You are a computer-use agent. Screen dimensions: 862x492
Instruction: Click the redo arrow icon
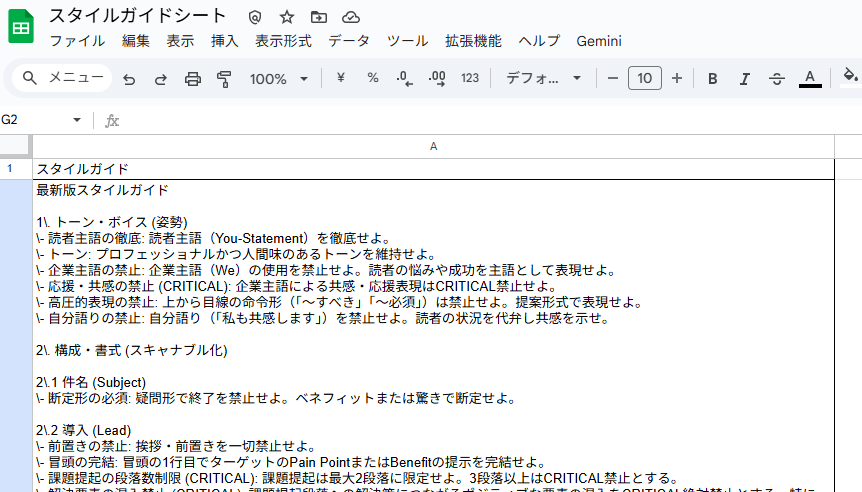point(160,79)
